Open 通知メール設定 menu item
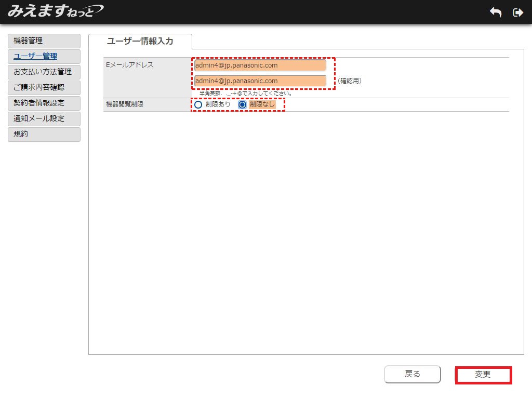Screen dimensions: 532x399 (44, 119)
